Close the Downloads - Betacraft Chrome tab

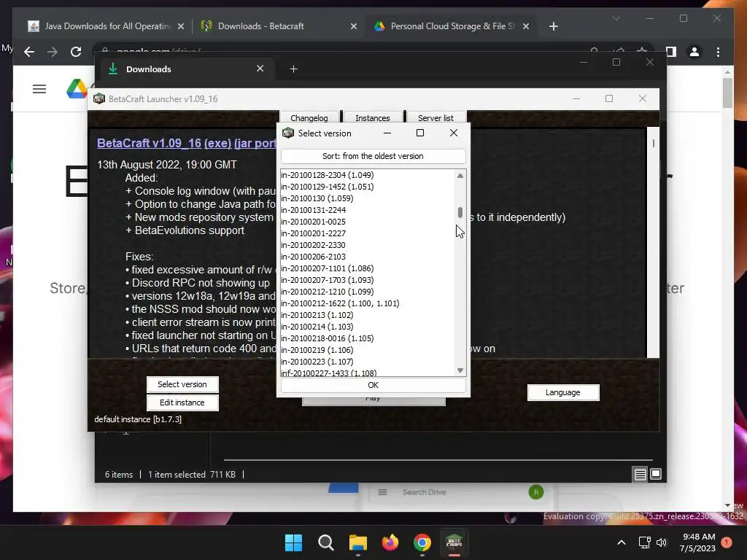(x=354, y=27)
